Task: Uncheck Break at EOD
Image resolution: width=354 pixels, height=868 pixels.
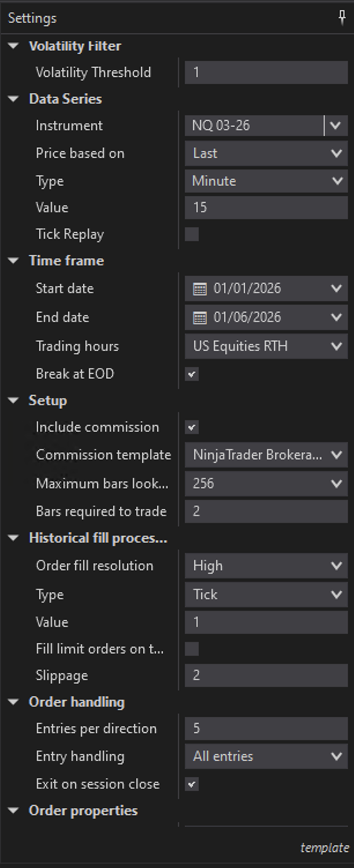Action: pos(191,374)
